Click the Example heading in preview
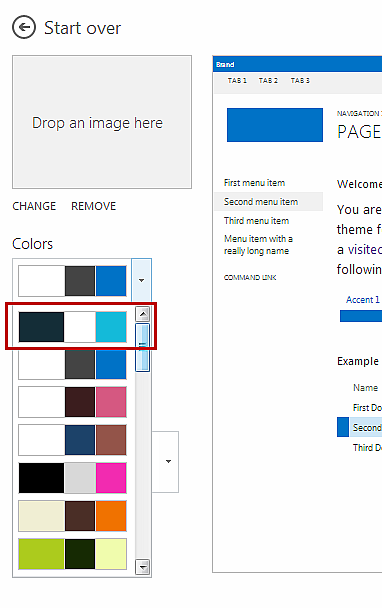The width and height of the screenshot is (382, 608). [358, 361]
